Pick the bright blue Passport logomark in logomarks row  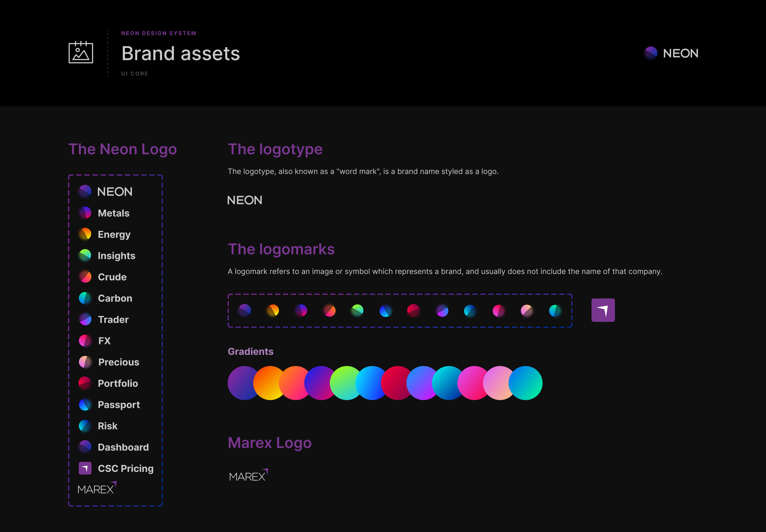tap(385, 310)
